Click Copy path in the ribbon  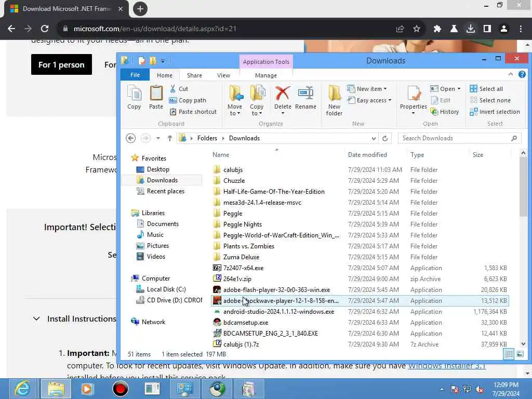coord(188,100)
